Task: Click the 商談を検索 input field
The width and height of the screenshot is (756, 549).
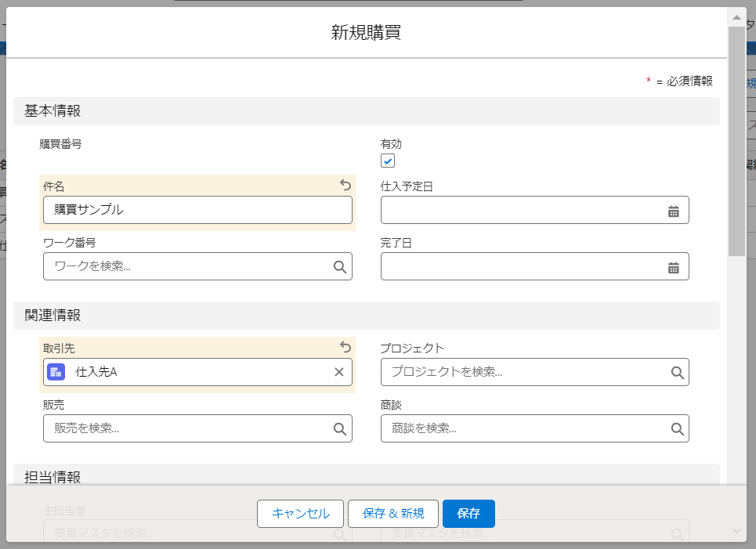Action: coord(525,428)
